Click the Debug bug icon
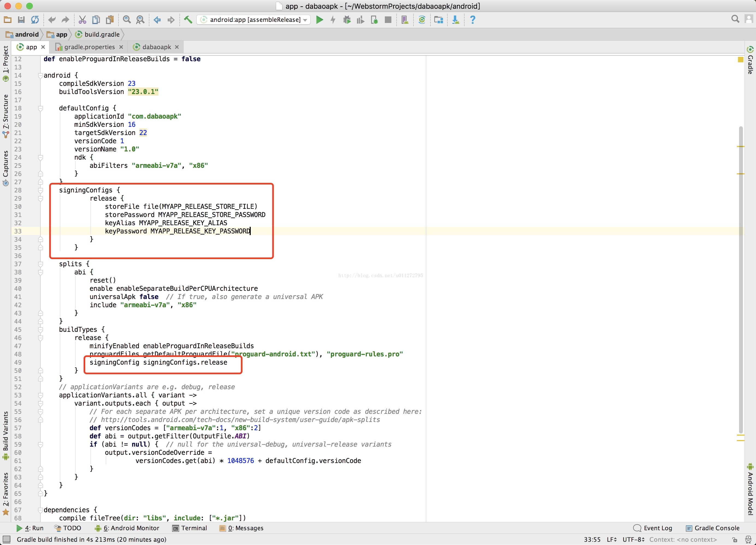 347,20
